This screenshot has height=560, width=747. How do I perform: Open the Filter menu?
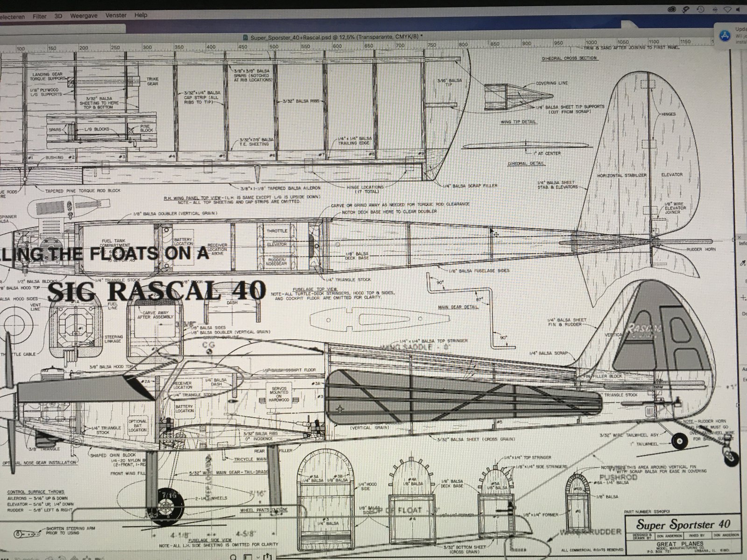39,16
